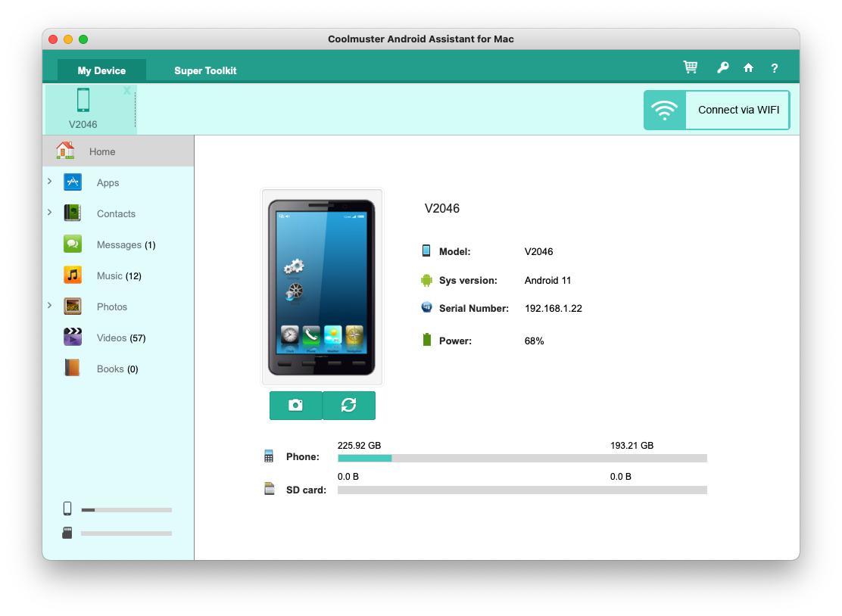Click the green Messages bubble icon
The image size is (842, 616).
pos(73,244)
